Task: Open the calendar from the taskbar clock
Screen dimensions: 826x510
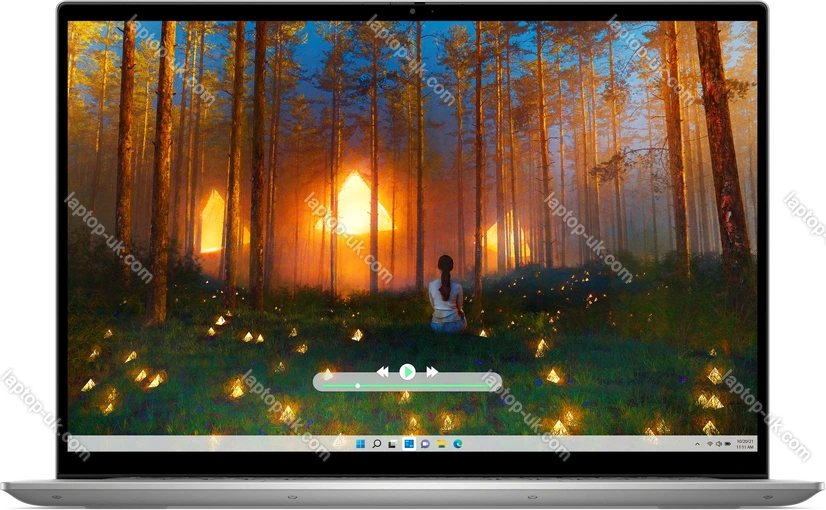Action: click(x=745, y=443)
